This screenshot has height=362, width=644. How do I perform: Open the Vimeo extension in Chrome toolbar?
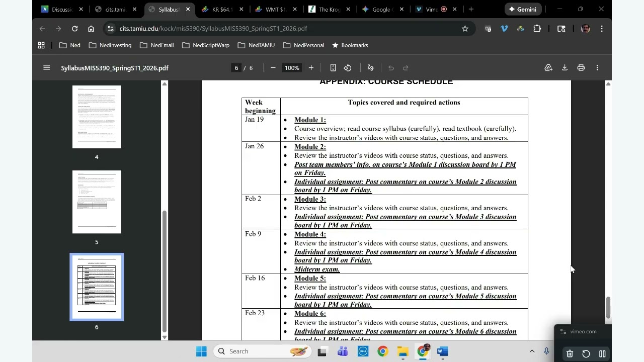coord(504,29)
